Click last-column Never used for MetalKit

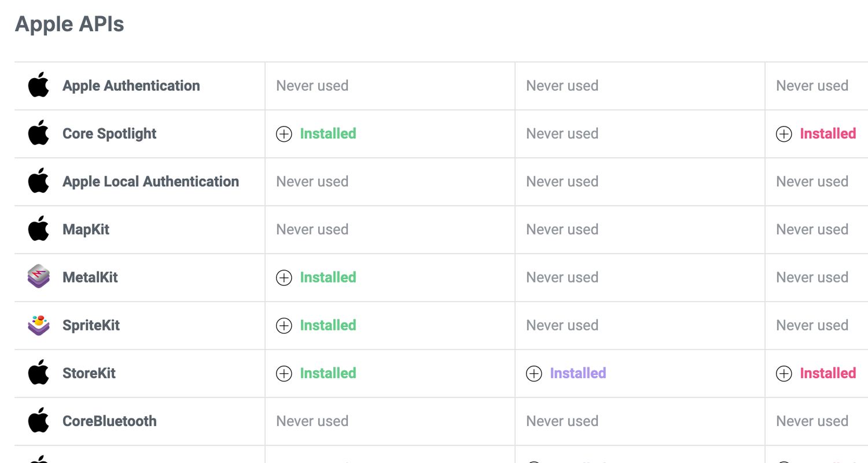(x=812, y=277)
